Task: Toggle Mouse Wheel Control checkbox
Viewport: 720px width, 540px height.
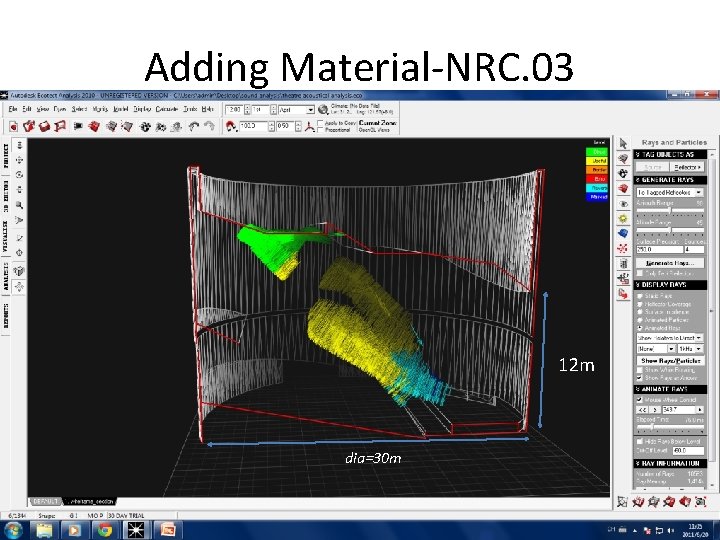Action: [x=640, y=399]
